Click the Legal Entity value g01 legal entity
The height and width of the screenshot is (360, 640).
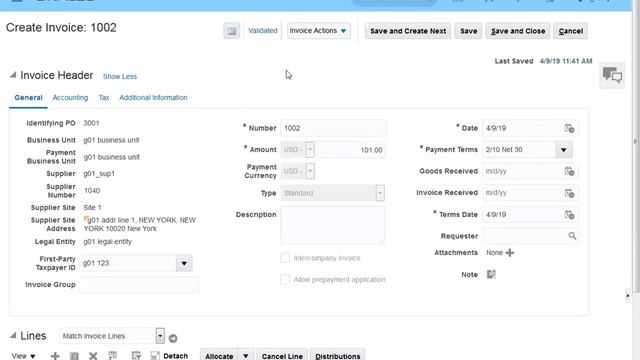tap(107, 242)
